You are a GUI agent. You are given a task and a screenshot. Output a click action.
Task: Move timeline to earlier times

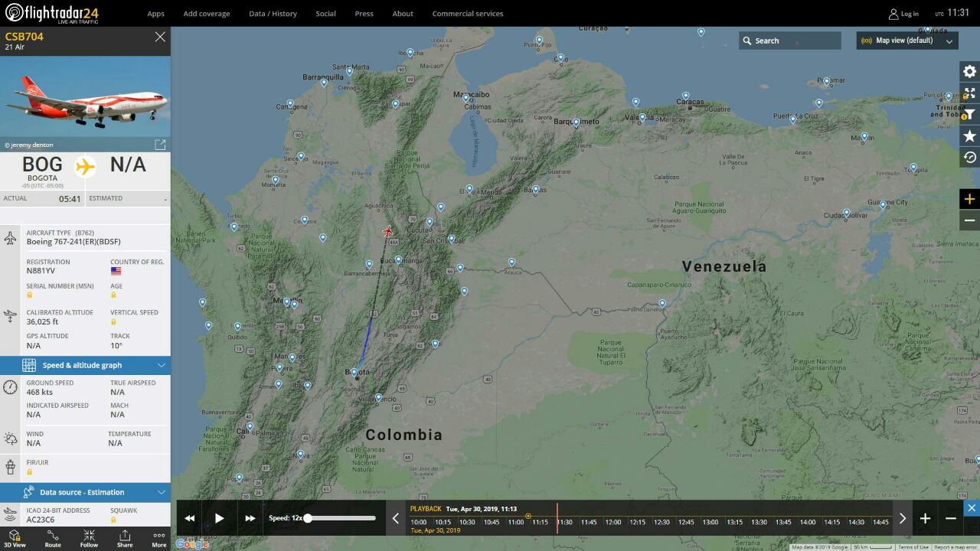tap(396, 518)
